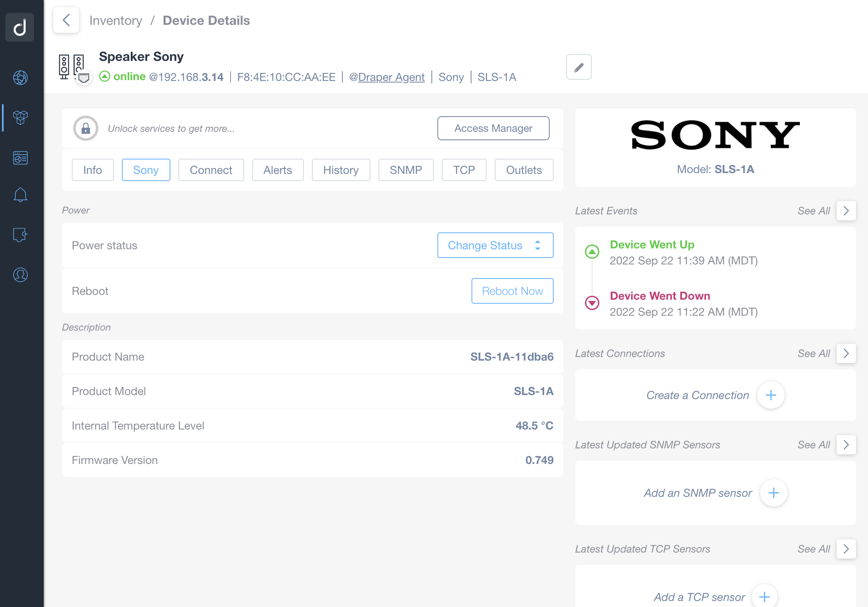The width and height of the screenshot is (868, 607).
Task: Go back with the left arrow button
Action: pos(66,20)
